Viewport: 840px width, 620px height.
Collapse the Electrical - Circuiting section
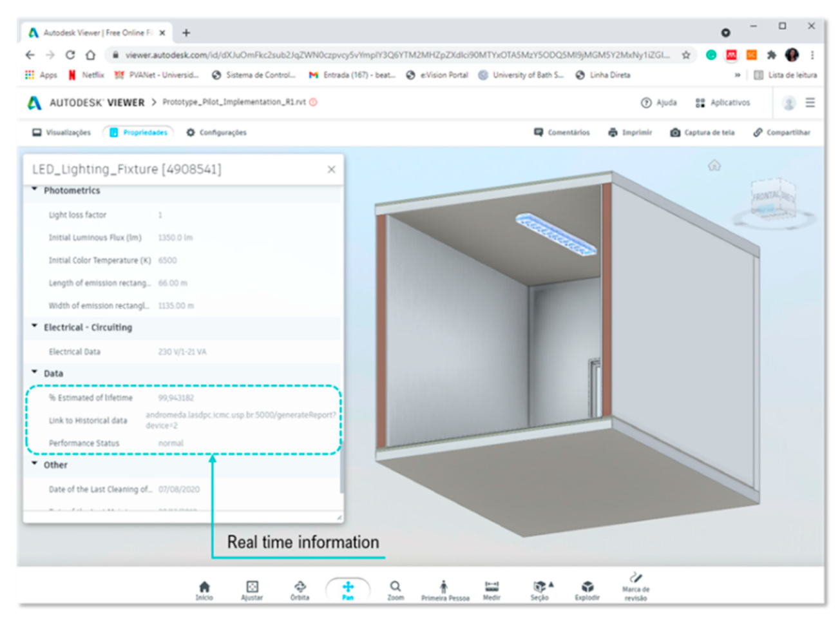click(35, 327)
